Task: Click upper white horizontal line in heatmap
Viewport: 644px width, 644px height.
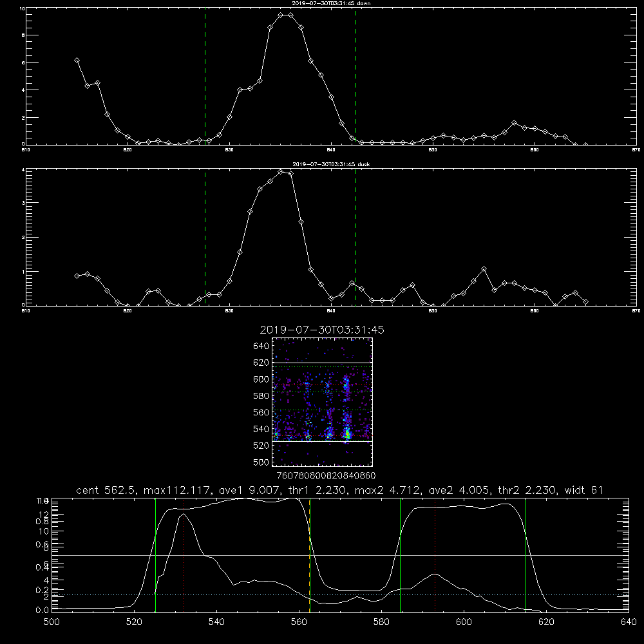Action: click(x=323, y=363)
